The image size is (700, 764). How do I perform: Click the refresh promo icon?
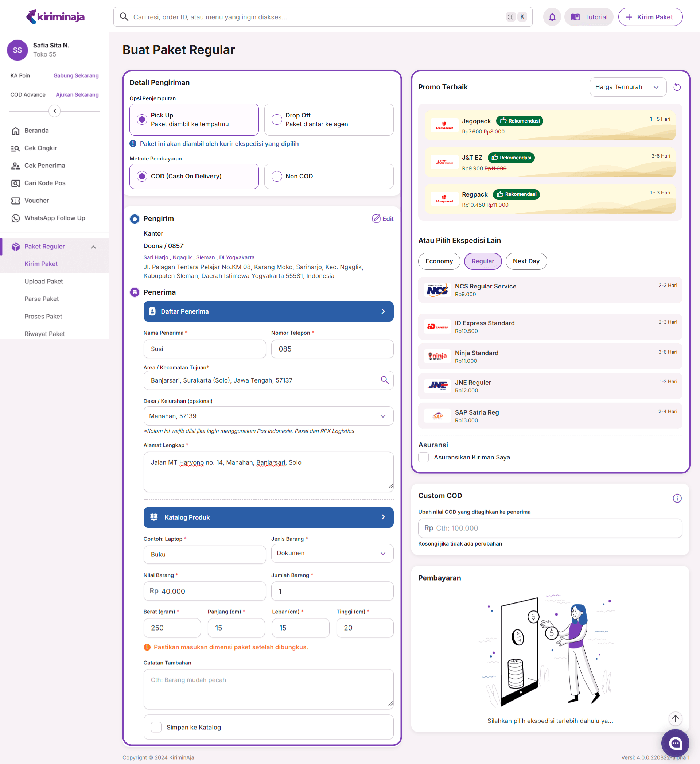(677, 87)
